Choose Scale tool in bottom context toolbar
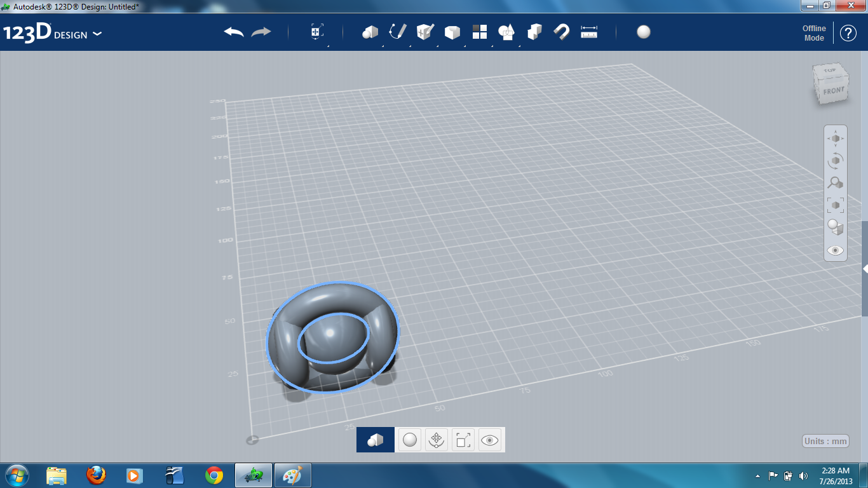 coord(463,440)
